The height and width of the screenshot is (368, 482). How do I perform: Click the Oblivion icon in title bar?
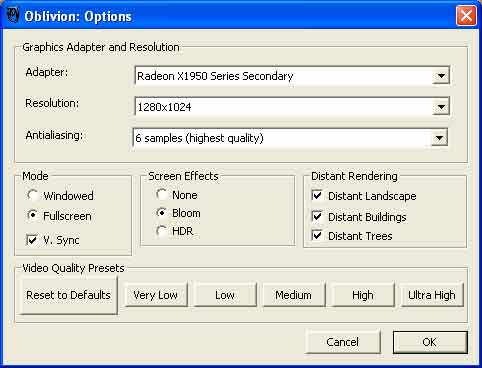(13, 15)
